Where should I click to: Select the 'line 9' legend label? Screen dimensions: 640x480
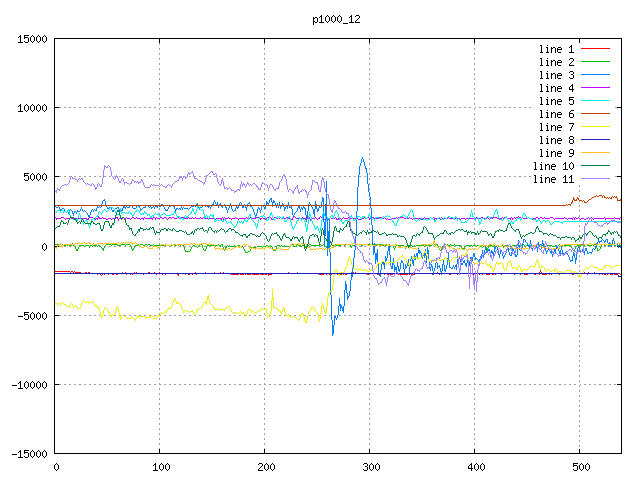pos(556,153)
